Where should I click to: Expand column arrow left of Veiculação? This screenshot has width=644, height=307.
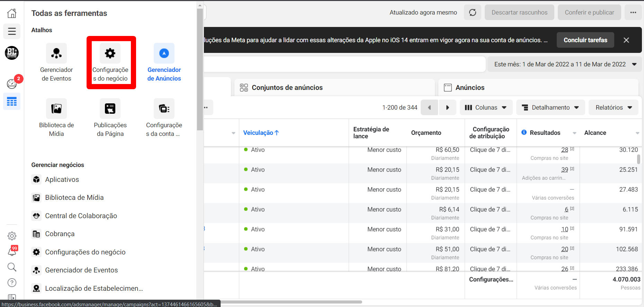click(233, 133)
